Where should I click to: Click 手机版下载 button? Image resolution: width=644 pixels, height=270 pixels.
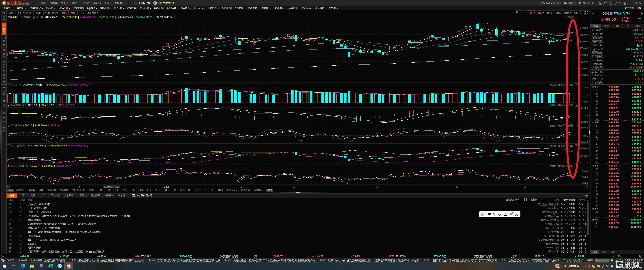click(x=142, y=3)
